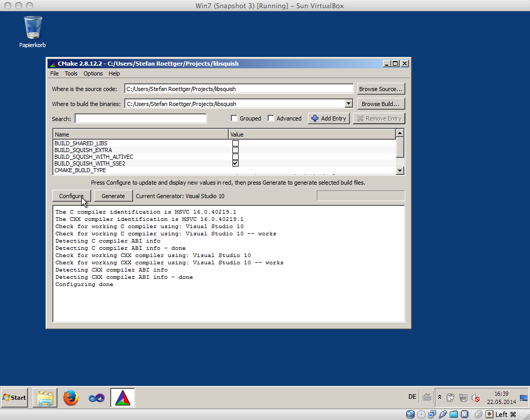This screenshot has height=420, width=530.
Task: Open the Help menu
Action: [x=114, y=73]
